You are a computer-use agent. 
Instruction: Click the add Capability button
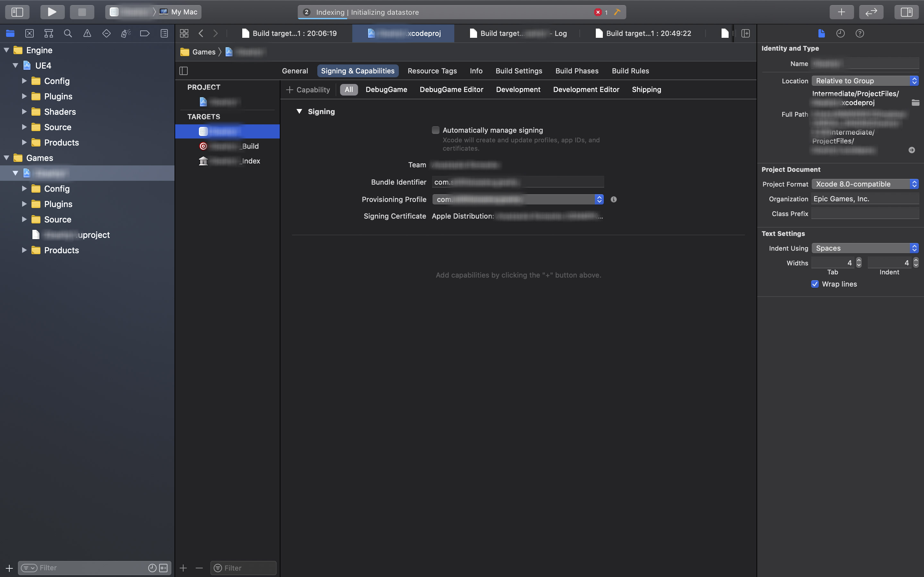click(x=308, y=90)
